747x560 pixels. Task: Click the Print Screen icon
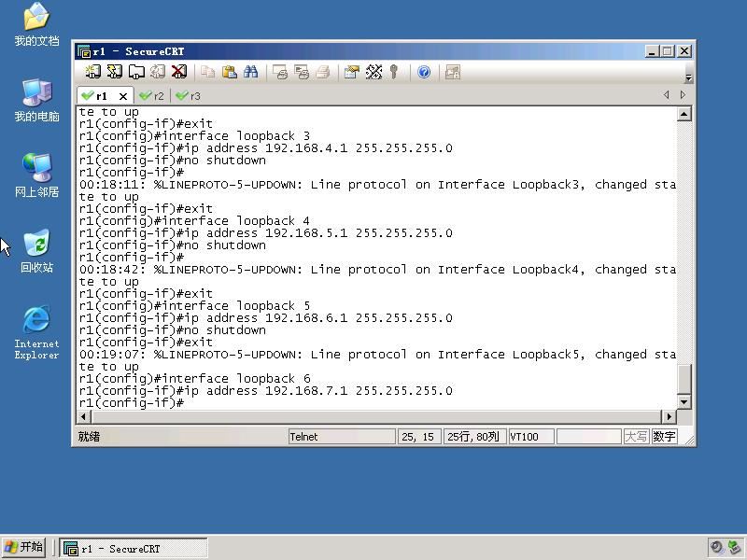279,72
